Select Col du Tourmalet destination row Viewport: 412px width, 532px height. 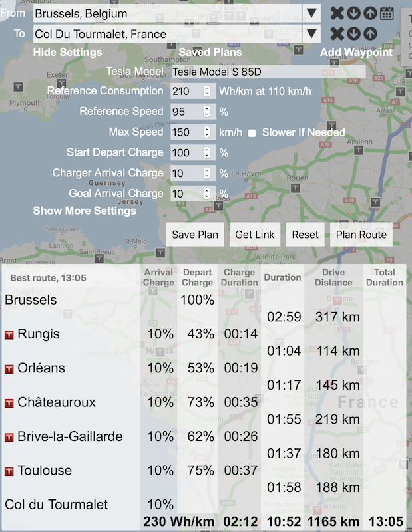coord(56,505)
